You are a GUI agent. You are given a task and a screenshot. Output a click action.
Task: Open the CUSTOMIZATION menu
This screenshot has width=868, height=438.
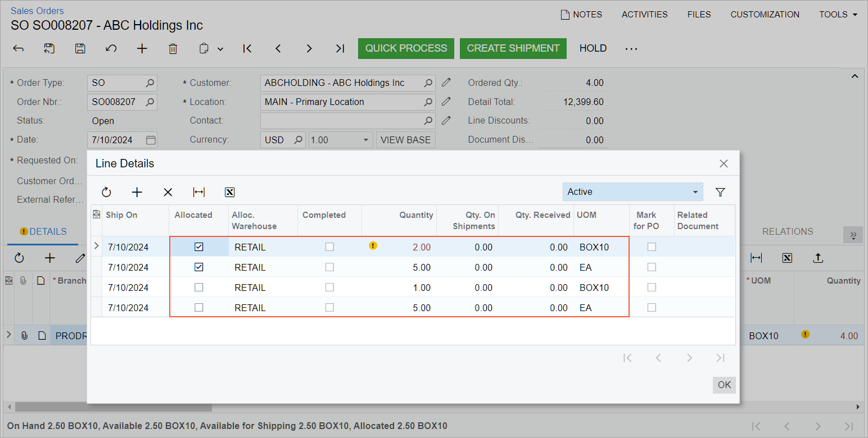pyautogui.click(x=765, y=15)
